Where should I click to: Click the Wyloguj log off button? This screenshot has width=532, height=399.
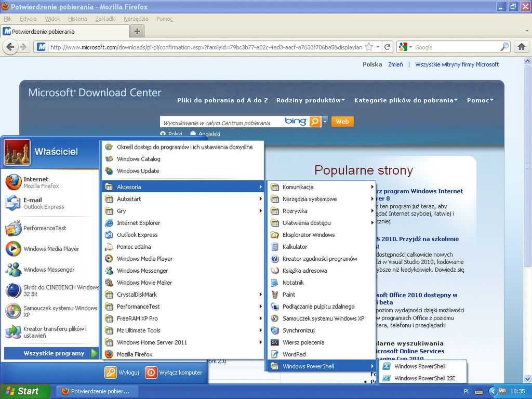122,372
